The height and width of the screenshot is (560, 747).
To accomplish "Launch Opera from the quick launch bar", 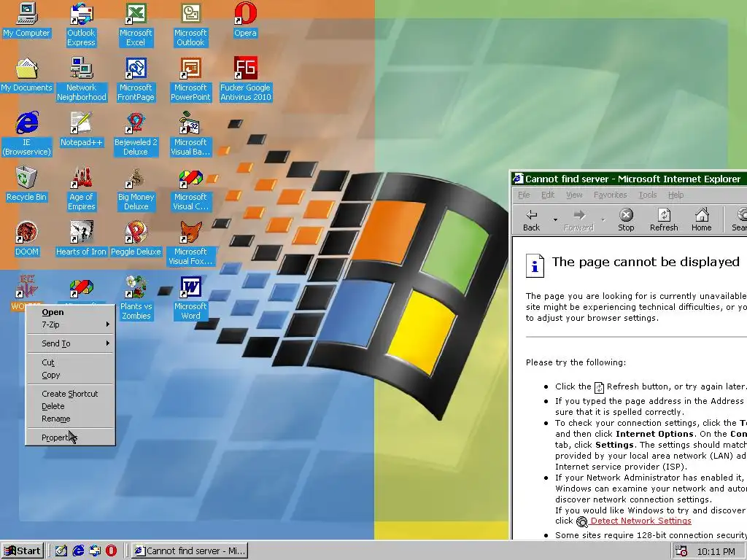I will click(111, 551).
